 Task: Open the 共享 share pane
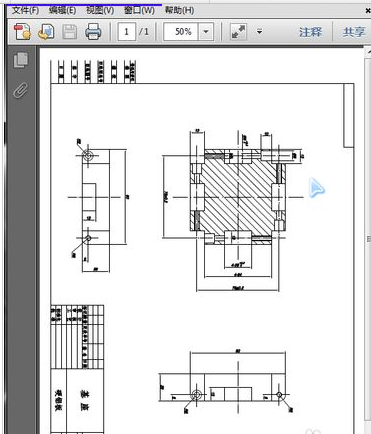354,32
